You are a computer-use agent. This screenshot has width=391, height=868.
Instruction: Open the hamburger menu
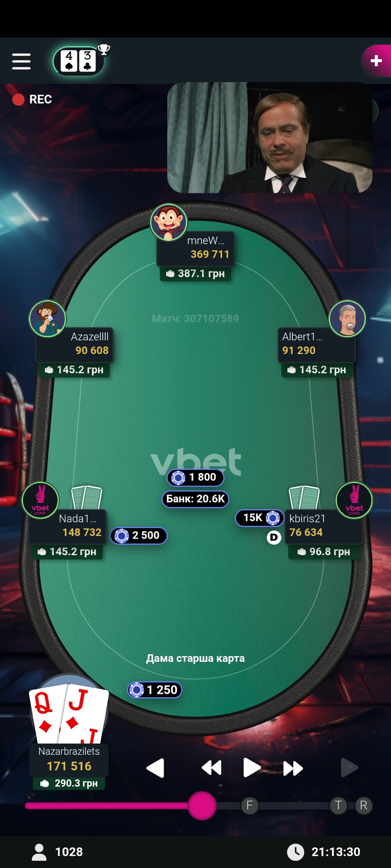tap(22, 61)
